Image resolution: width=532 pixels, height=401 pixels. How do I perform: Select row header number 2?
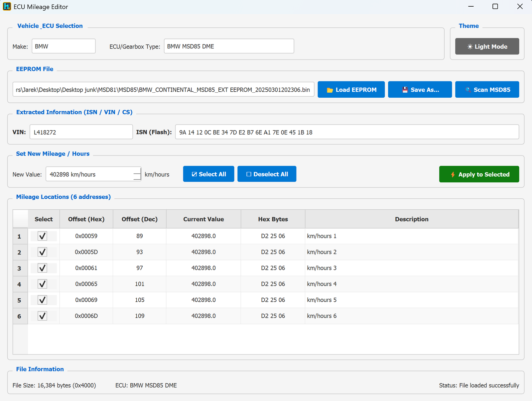click(20, 252)
